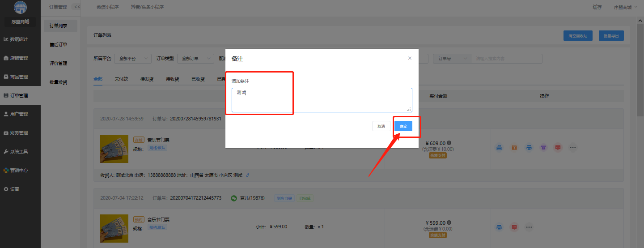Select the 已收货 order status tab
Viewport: 644px width, 248px height.
pyautogui.click(x=198, y=79)
